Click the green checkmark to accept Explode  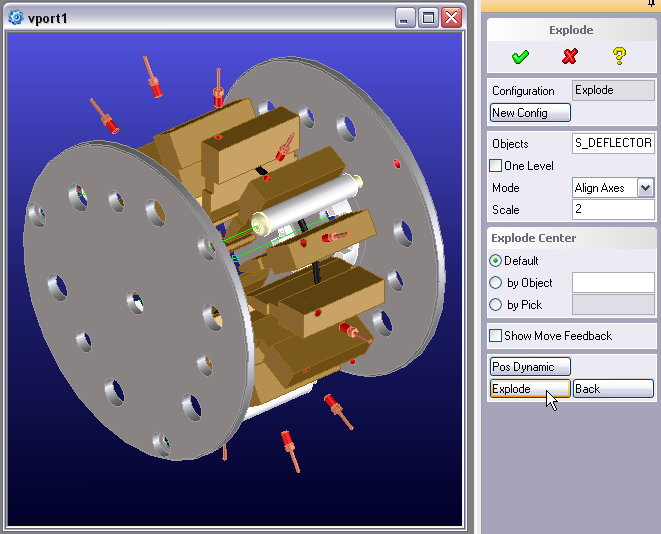coord(520,57)
